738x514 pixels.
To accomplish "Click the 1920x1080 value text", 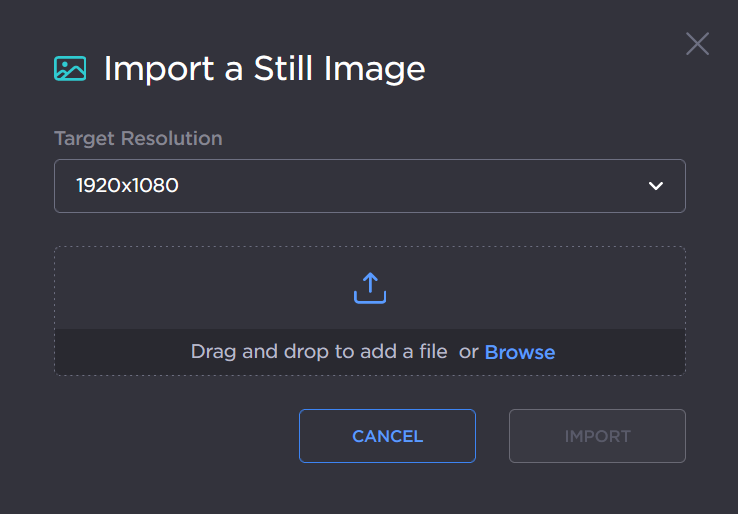I will (x=127, y=186).
